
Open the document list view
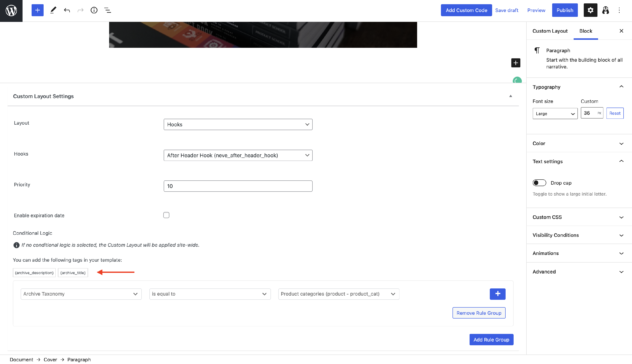pos(107,10)
